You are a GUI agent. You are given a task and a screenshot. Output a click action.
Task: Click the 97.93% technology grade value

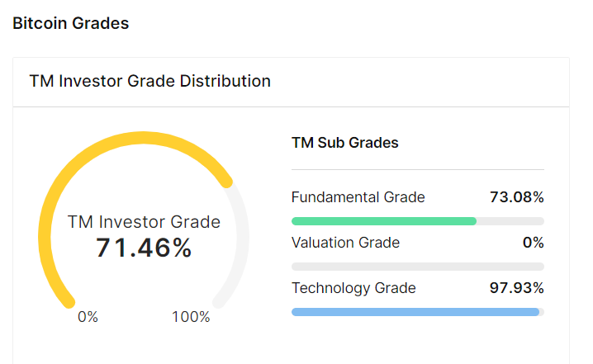point(516,288)
